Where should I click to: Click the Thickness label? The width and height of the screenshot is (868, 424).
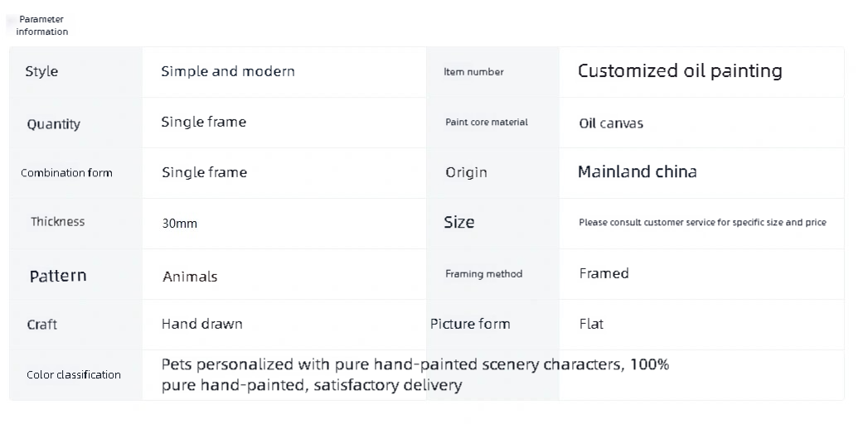[x=57, y=222]
